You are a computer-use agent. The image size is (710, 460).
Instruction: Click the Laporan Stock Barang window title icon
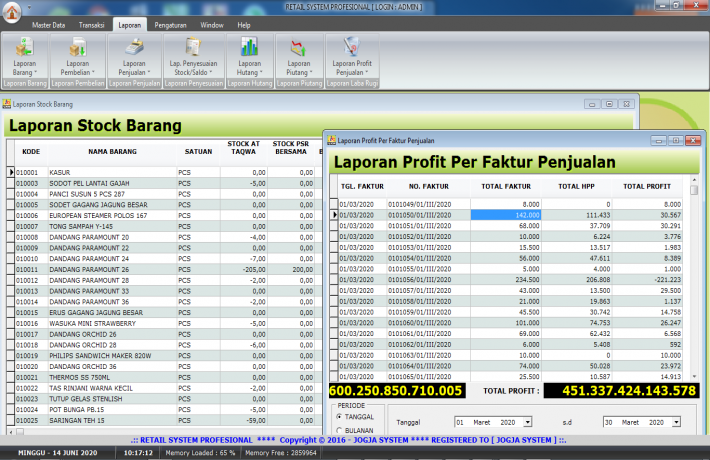click(7, 104)
